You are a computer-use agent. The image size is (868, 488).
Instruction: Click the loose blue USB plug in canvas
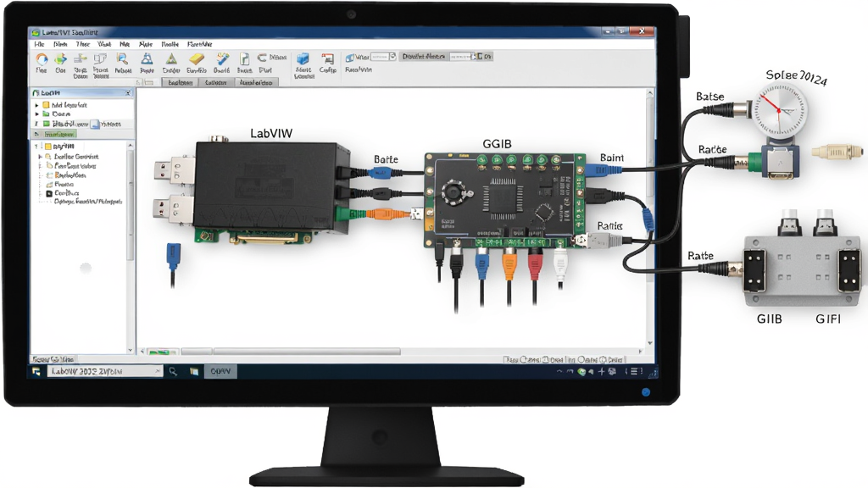173,258
